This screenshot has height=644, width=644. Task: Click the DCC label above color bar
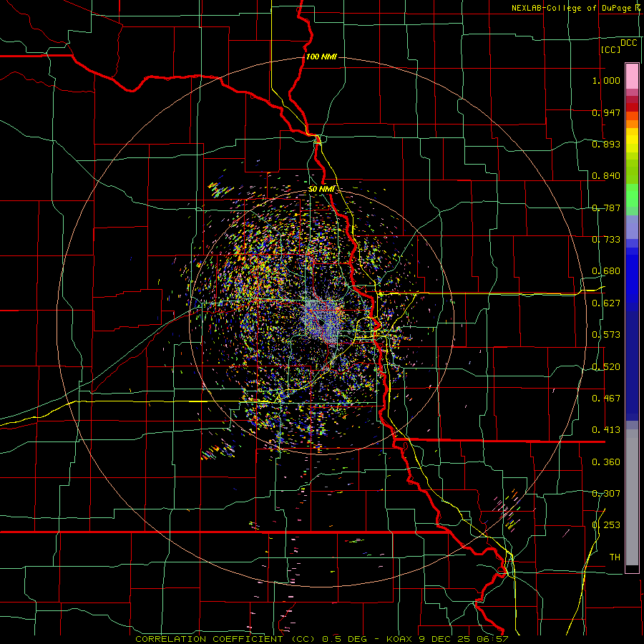pyautogui.click(x=629, y=43)
